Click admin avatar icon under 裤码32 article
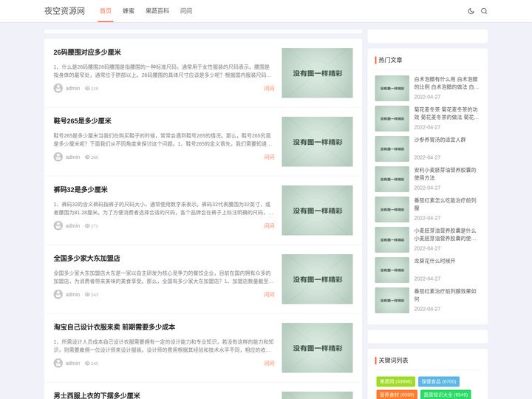 click(58, 225)
